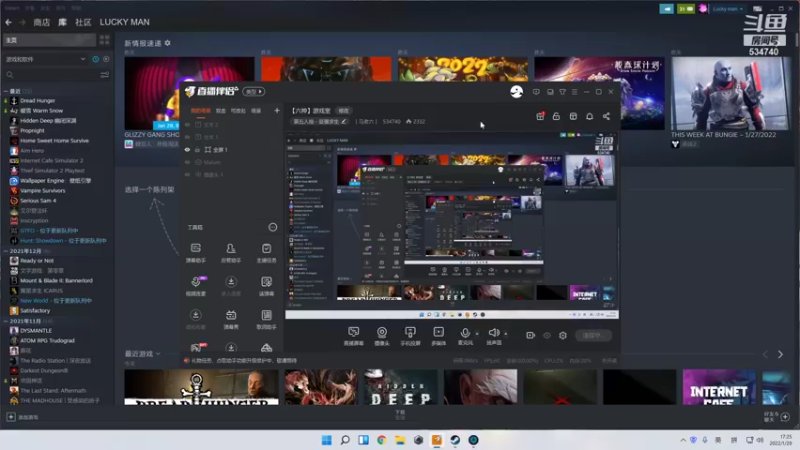Open the gift box icon with red badge

pos(540,116)
